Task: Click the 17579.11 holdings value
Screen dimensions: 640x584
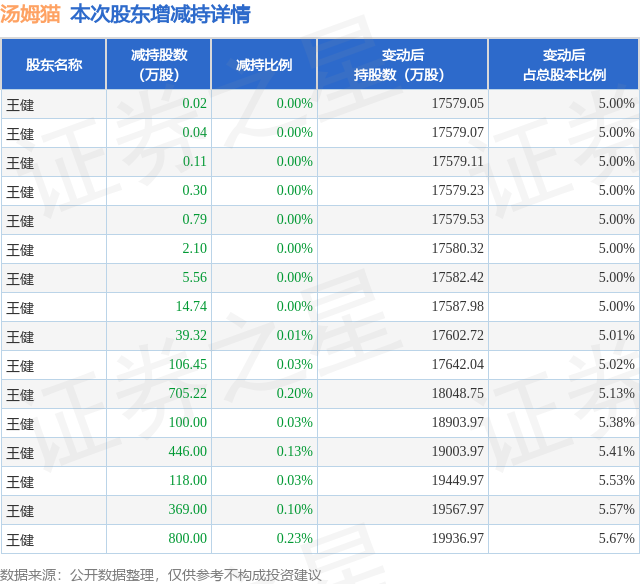Action: (x=458, y=161)
